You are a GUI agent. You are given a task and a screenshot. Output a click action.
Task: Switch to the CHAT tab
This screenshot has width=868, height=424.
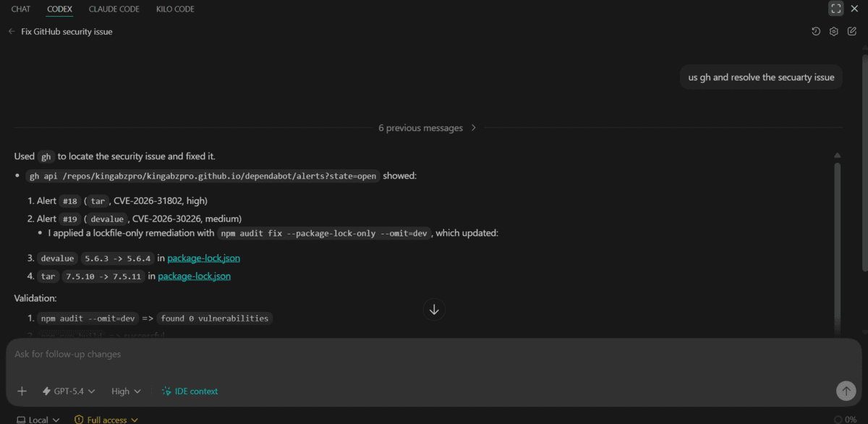(x=20, y=9)
